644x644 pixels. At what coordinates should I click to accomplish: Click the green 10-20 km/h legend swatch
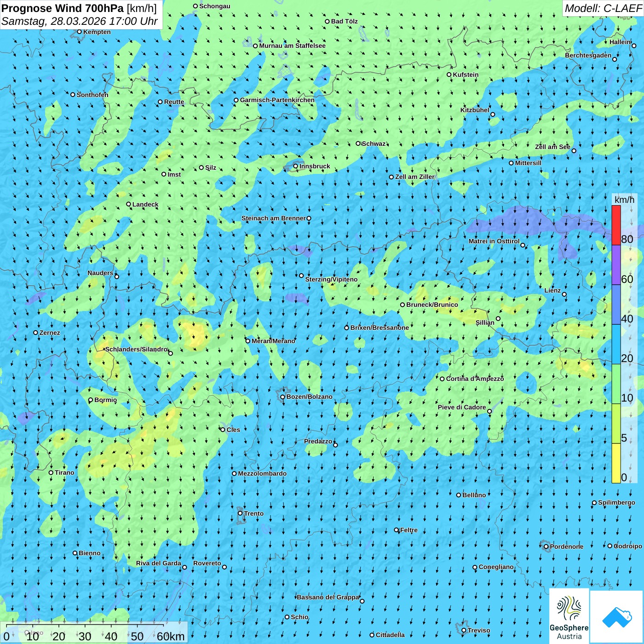(x=616, y=384)
